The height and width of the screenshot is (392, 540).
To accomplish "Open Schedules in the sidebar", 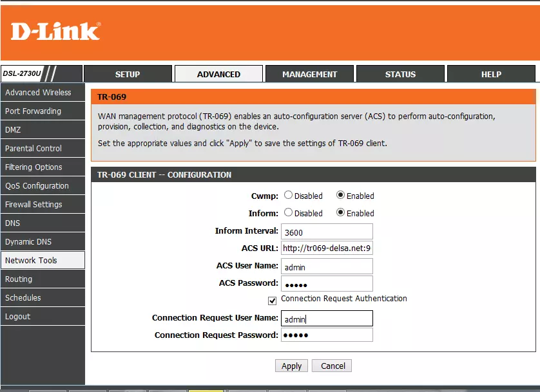I will (43, 297).
